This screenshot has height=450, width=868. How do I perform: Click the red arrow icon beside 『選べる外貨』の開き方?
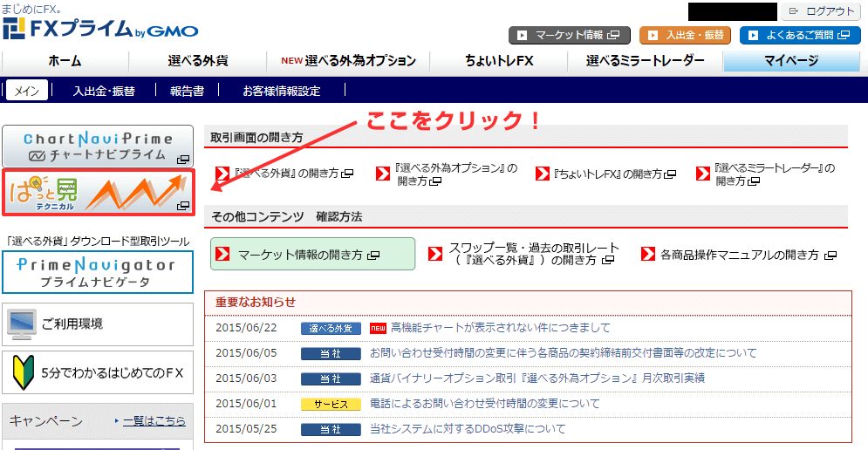(222, 174)
